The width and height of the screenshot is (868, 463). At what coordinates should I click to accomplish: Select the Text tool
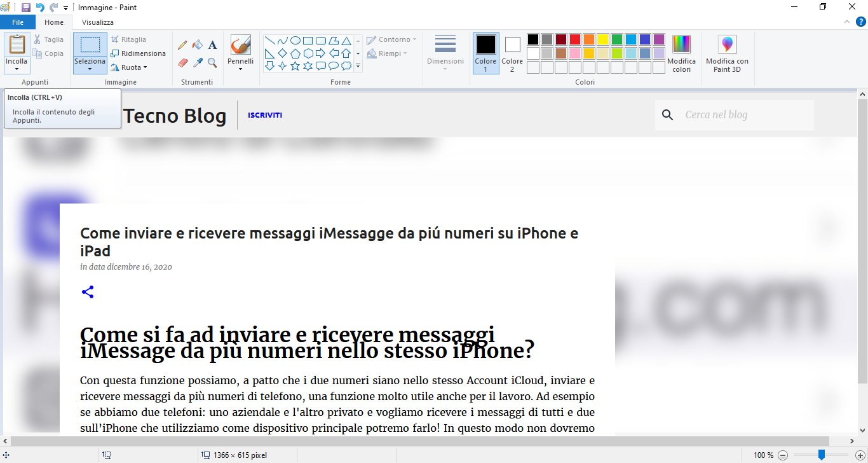(x=212, y=45)
